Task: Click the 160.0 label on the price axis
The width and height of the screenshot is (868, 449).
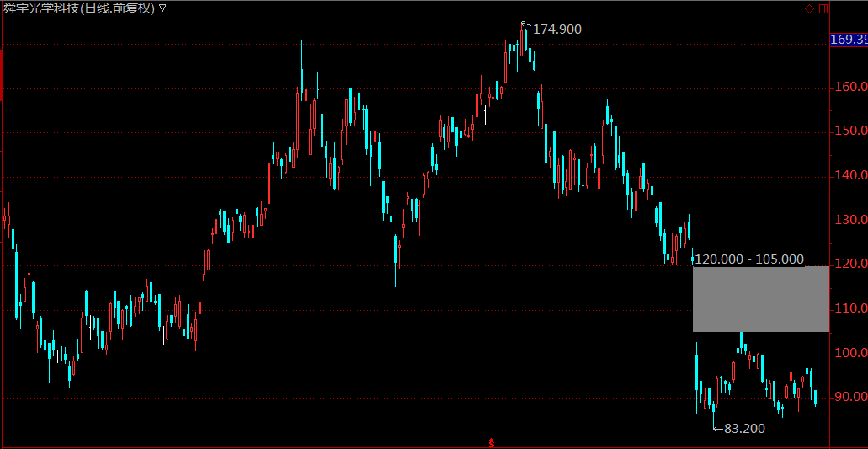Action: [850, 87]
